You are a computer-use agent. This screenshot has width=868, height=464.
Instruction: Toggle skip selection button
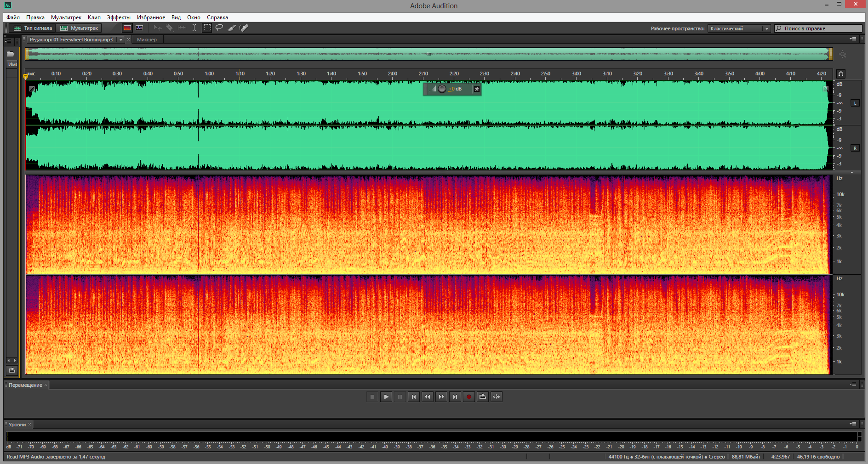(x=497, y=396)
